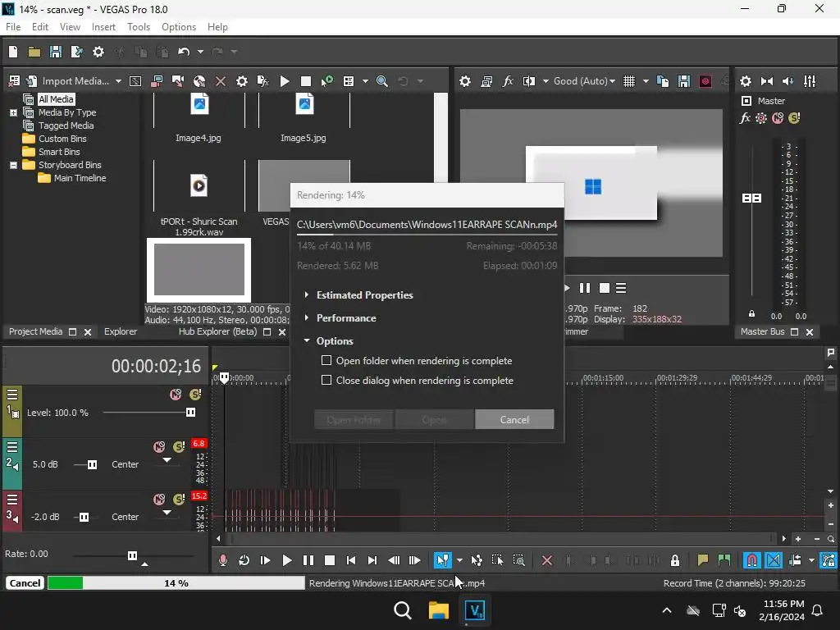Mute video track 1
This screenshot has width=840, height=630.
point(176,395)
